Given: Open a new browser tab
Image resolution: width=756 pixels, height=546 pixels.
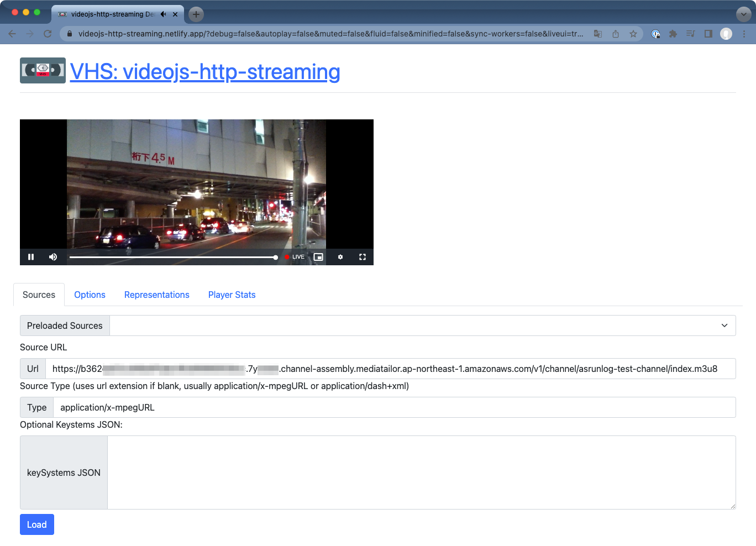Looking at the screenshot, I should coord(196,14).
